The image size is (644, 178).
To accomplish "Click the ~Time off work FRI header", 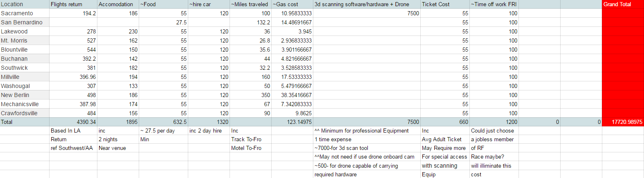I will coord(494,5).
